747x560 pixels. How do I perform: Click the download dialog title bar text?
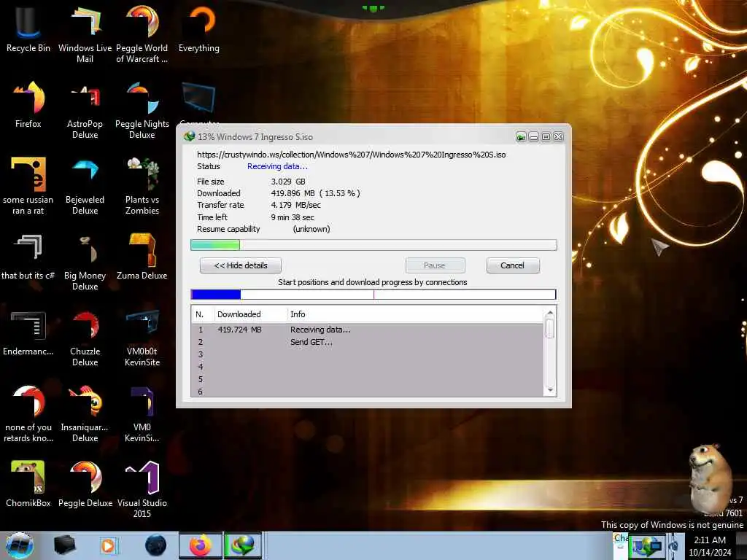coord(255,137)
